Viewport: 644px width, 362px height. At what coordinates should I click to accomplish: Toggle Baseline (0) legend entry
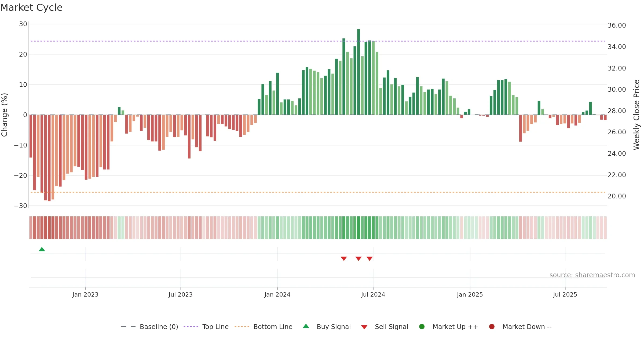click(x=149, y=327)
